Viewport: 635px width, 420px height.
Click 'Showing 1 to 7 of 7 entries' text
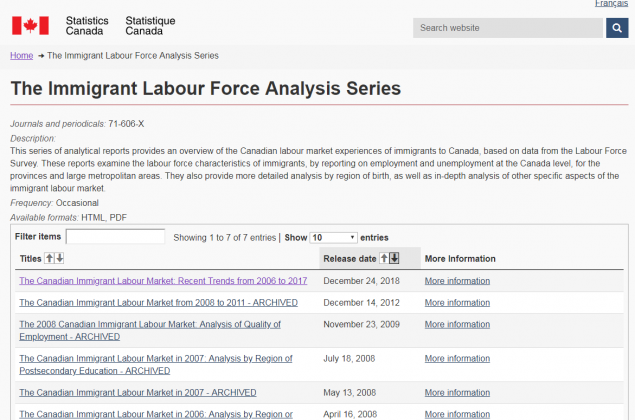point(225,238)
